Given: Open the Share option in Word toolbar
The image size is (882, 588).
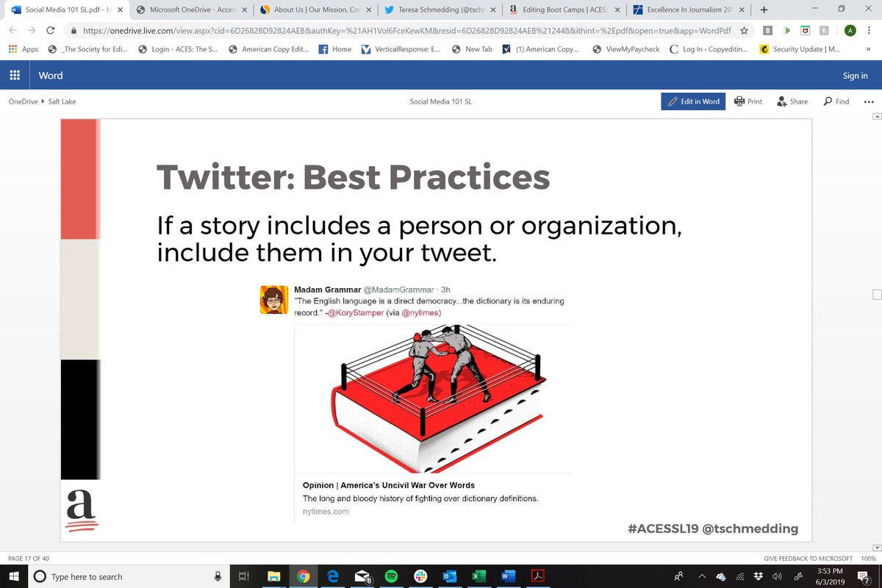Looking at the screenshot, I should (792, 101).
